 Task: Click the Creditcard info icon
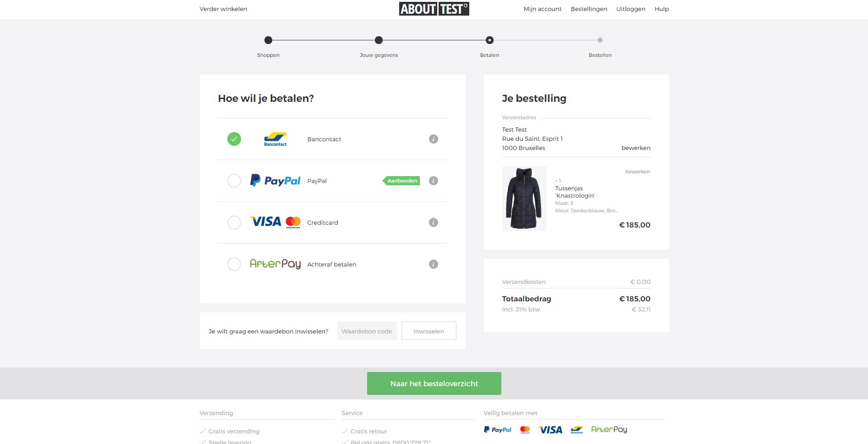pyautogui.click(x=433, y=222)
